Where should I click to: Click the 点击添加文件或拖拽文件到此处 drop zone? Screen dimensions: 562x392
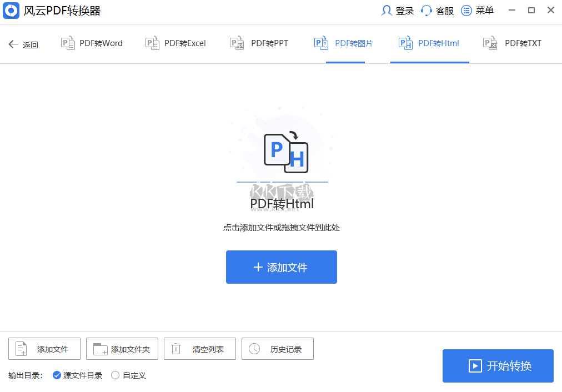click(281, 227)
